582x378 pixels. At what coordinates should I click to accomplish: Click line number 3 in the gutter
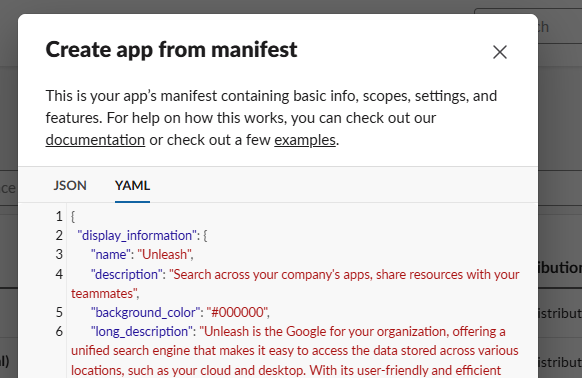(59, 255)
